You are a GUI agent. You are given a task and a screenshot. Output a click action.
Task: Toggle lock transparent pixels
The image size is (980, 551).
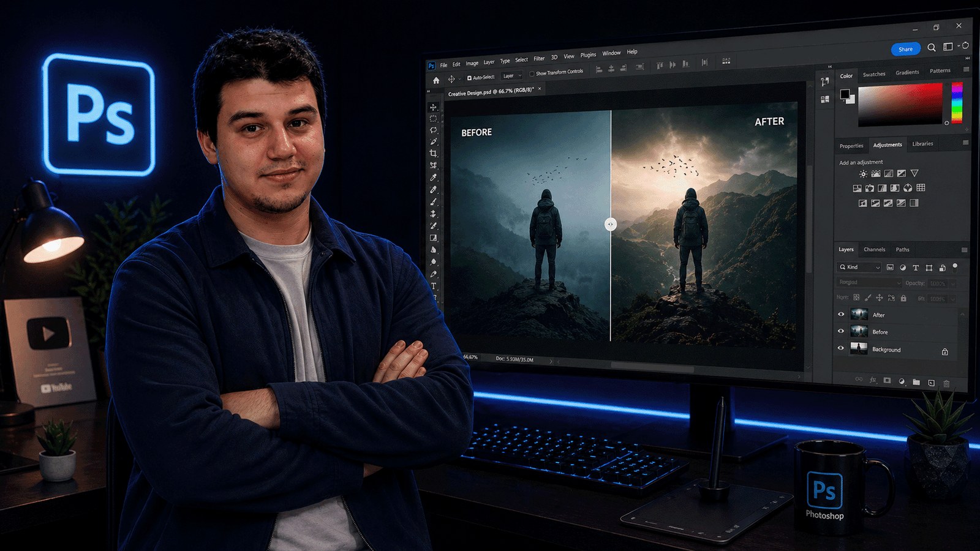[x=856, y=298]
